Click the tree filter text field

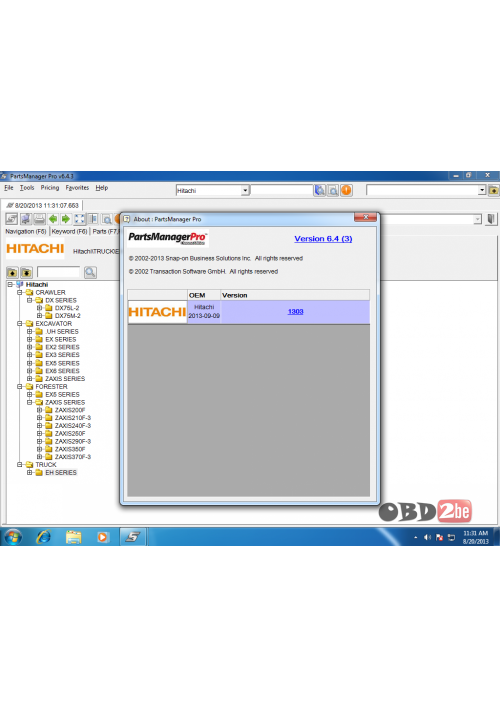pyautogui.click(x=58, y=273)
